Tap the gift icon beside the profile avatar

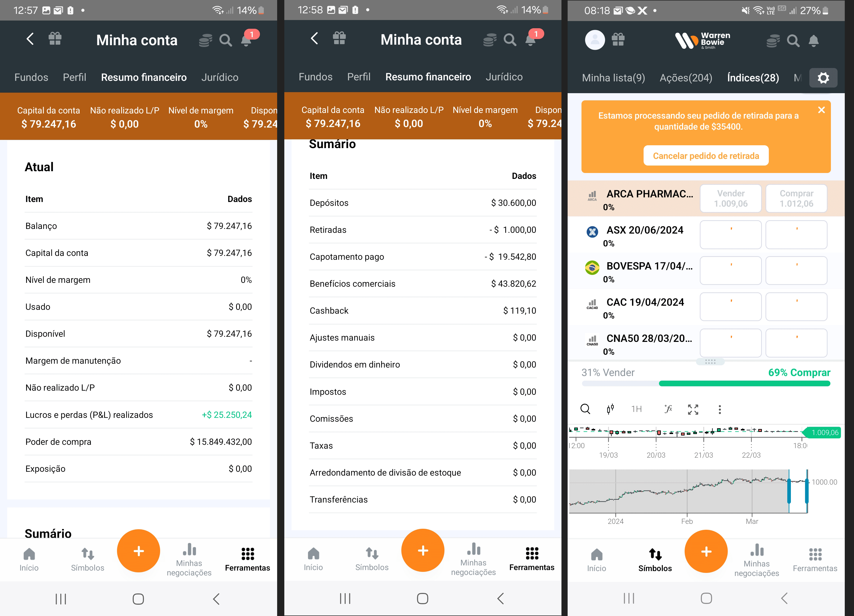(618, 40)
